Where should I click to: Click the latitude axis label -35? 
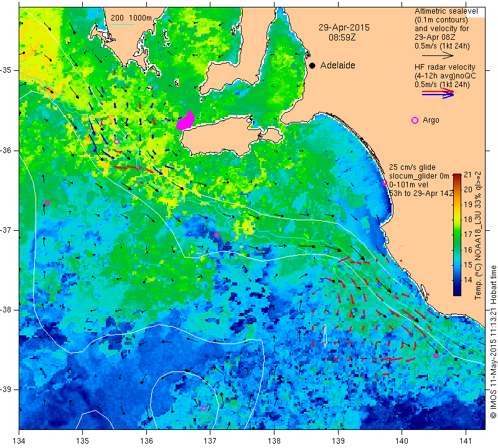[6, 70]
